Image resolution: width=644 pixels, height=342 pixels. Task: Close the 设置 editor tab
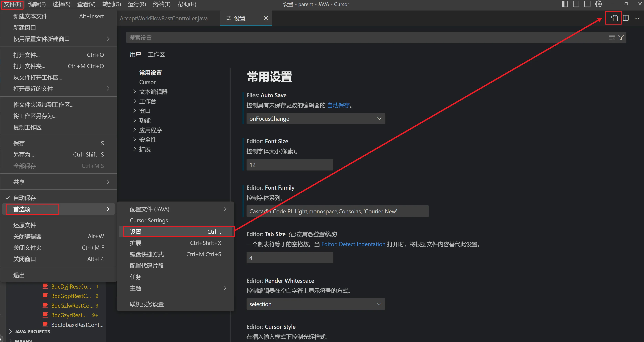coord(266,18)
